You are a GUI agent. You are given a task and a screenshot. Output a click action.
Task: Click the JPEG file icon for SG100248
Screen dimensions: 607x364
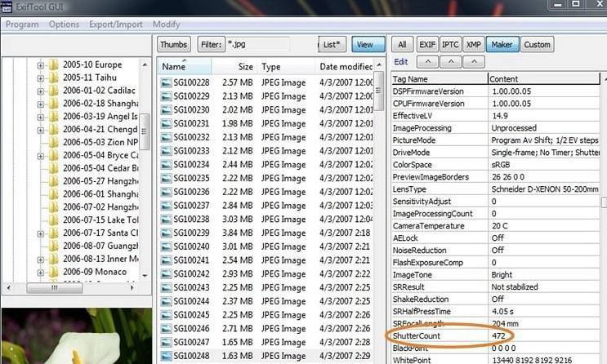pyautogui.click(x=166, y=356)
